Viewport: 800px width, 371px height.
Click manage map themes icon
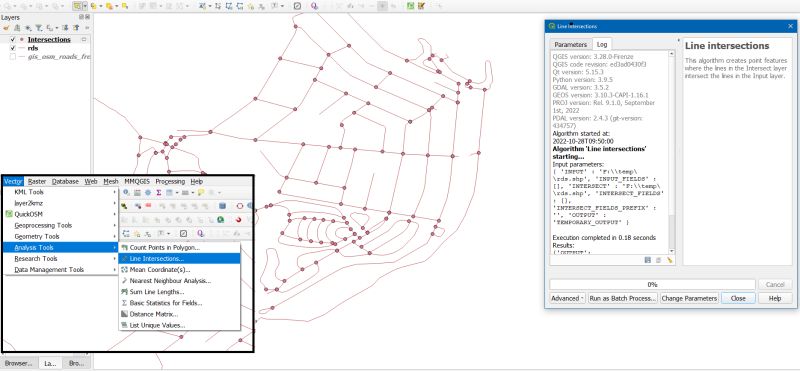click(28, 28)
